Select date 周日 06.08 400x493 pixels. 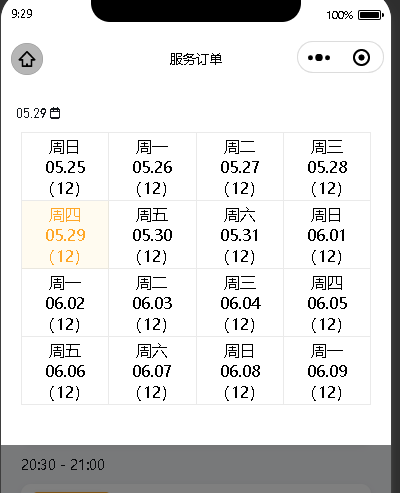click(240, 370)
